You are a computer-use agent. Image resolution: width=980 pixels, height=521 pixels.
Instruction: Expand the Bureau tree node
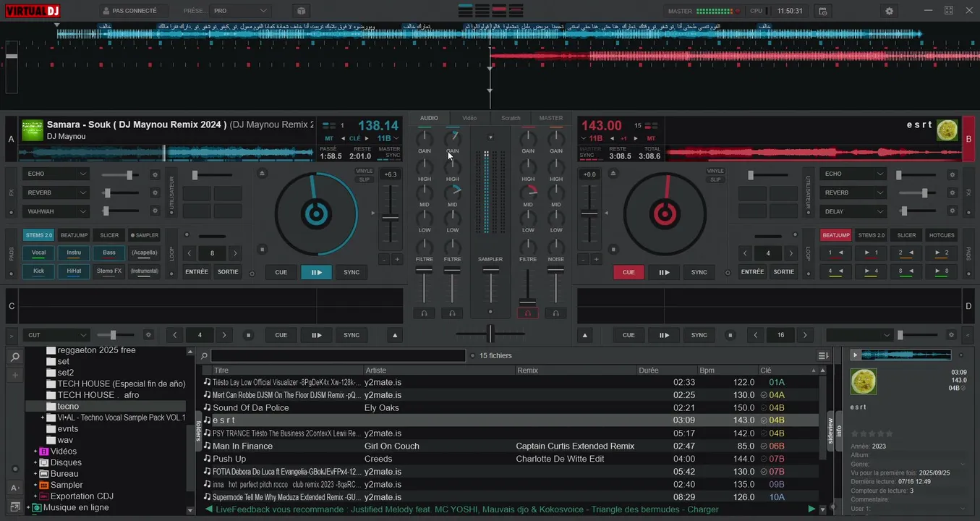35,474
